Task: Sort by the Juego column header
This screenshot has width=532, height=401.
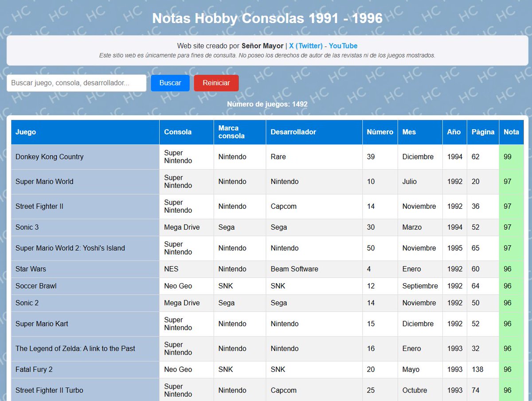Action: (85, 132)
